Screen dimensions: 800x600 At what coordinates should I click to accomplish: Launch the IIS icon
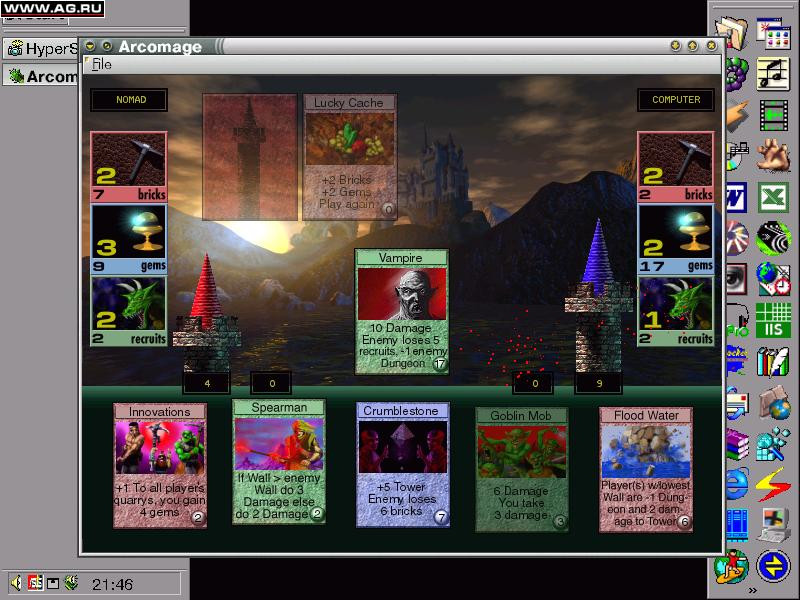[773, 320]
